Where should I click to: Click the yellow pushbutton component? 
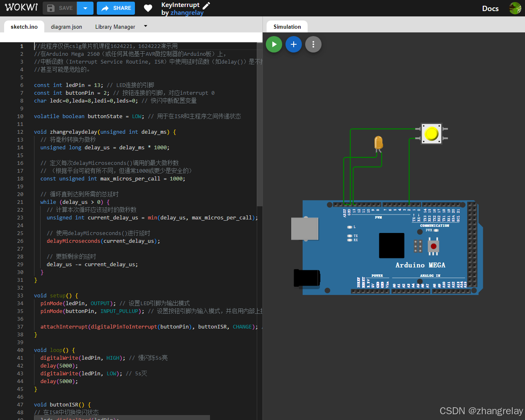point(432,134)
